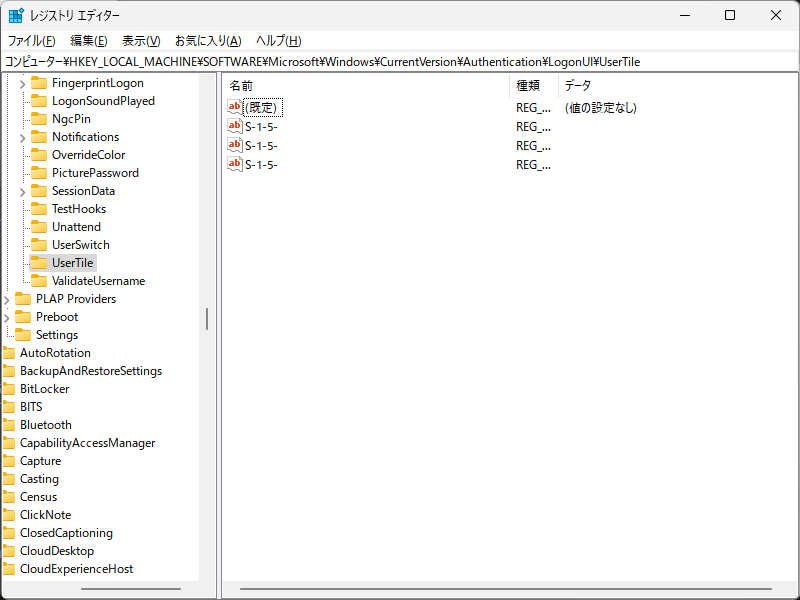Click the PicturePassword folder icon
800x600 pixels.
pos(39,173)
